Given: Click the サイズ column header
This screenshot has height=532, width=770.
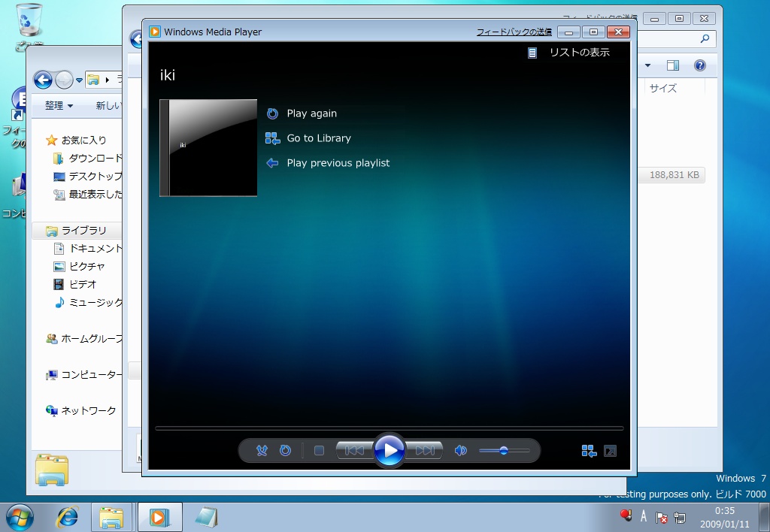Looking at the screenshot, I should pyautogui.click(x=663, y=89).
